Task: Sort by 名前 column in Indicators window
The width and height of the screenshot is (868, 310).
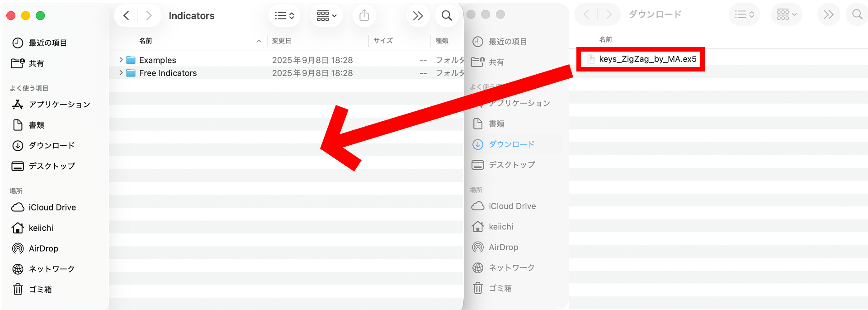Action: [x=146, y=41]
